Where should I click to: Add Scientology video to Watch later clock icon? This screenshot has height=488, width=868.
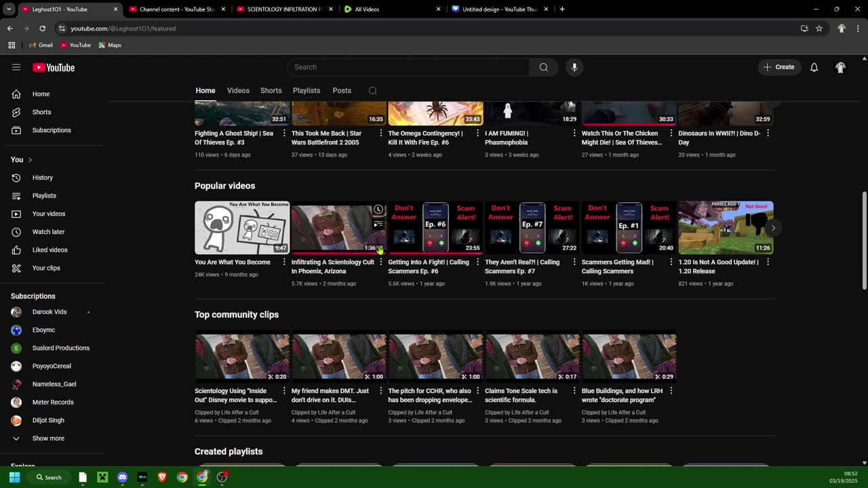click(378, 210)
